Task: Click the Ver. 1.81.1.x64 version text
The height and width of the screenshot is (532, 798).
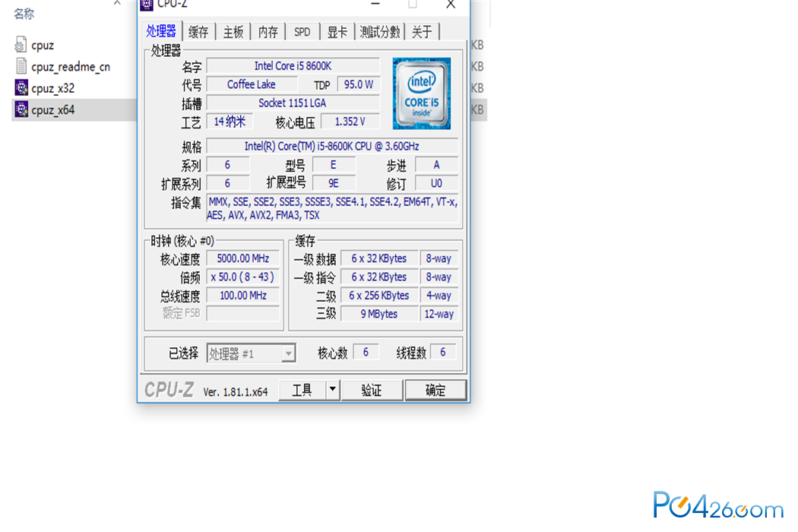Action: point(235,391)
